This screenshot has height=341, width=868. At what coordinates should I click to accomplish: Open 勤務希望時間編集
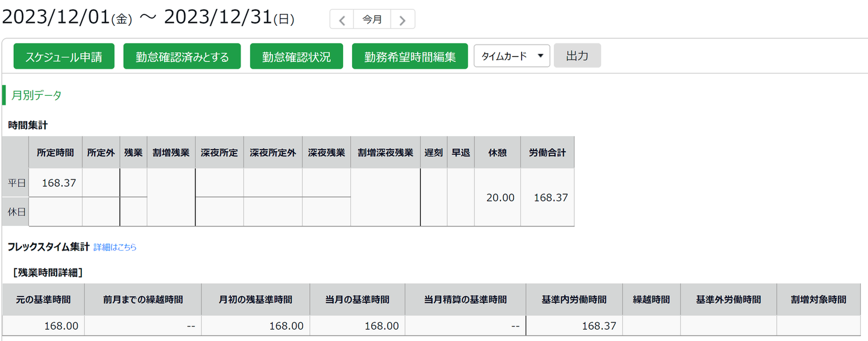[x=410, y=57]
